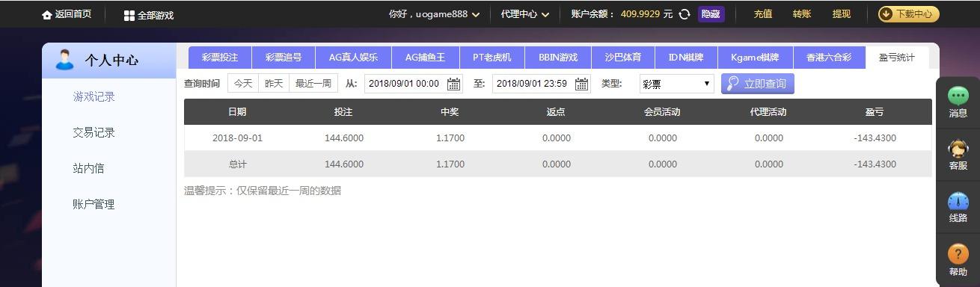
Task: Refresh the account balance with the circular arrows icon
Action: pyautogui.click(x=685, y=14)
